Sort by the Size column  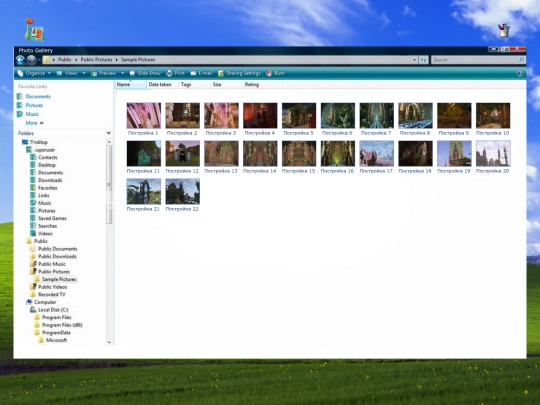coord(226,84)
